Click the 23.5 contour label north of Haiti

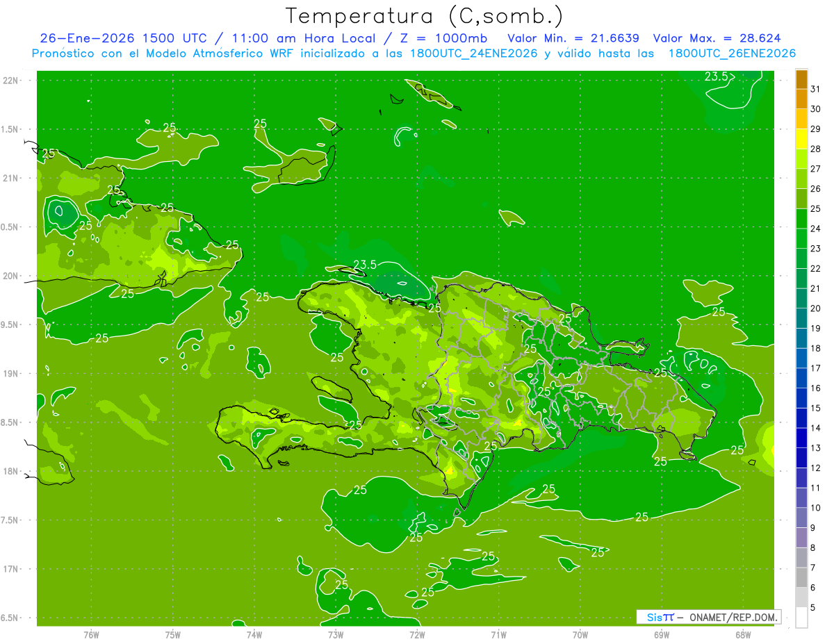click(365, 265)
